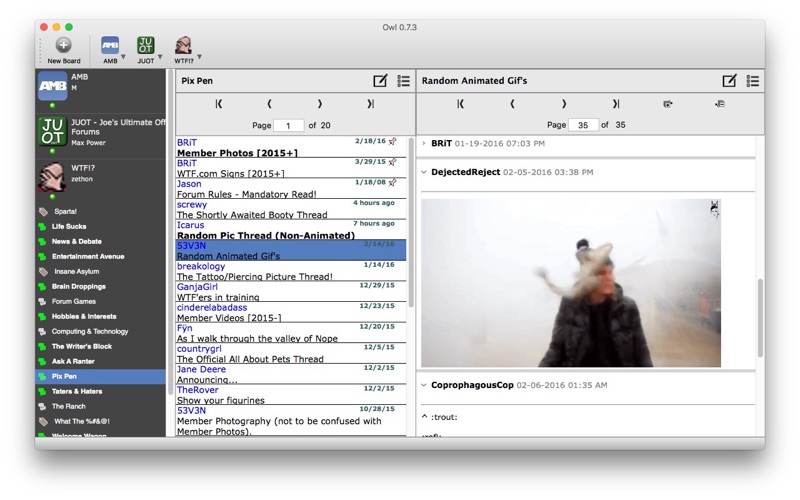Select JUOT Joe's Ultimate forum in sidebar
This screenshot has width=800, height=500.
click(x=101, y=134)
